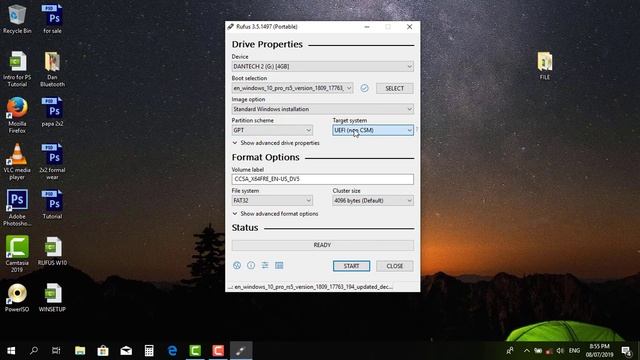Select the Camtasia 2019 shortcut
The image size is (640, 360).
tap(17, 254)
